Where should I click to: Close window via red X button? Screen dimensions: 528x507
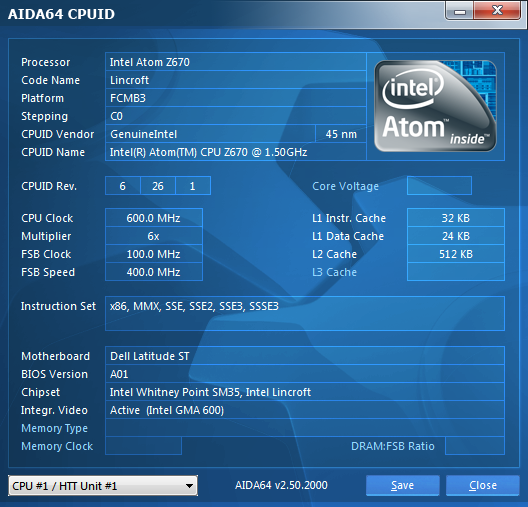pyautogui.click(x=497, y=11)
